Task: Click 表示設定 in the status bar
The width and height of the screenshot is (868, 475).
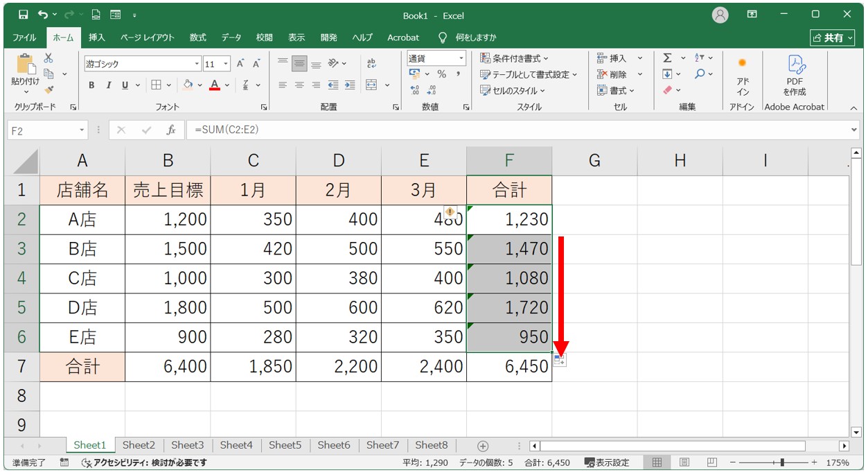Action: point(608,463)
